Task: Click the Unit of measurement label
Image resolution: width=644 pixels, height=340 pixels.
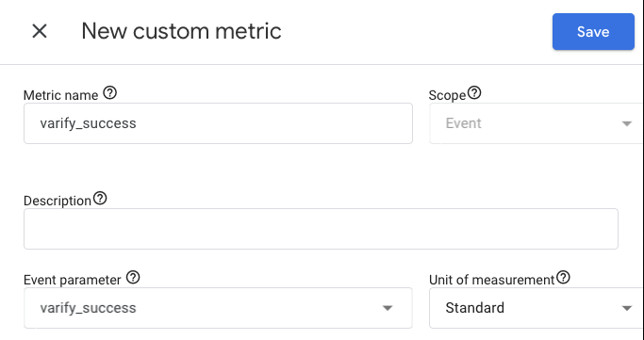Action: point(491,280)
